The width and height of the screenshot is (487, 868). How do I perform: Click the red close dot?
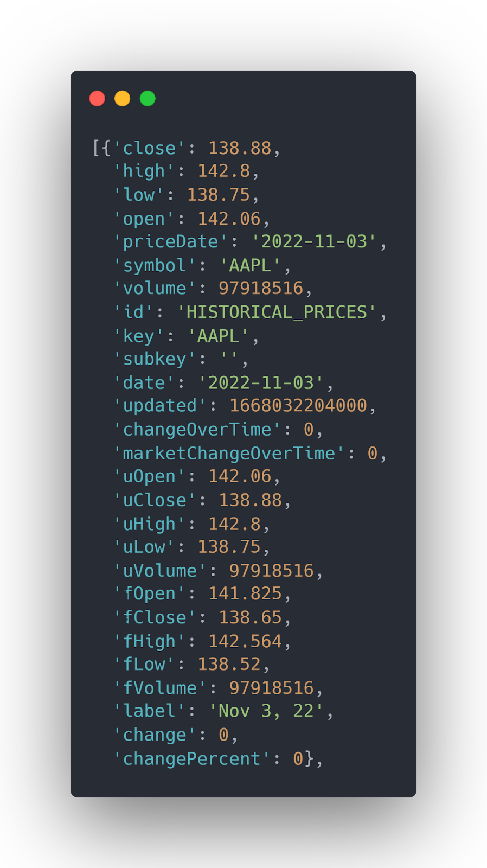[x=97, y=99]
